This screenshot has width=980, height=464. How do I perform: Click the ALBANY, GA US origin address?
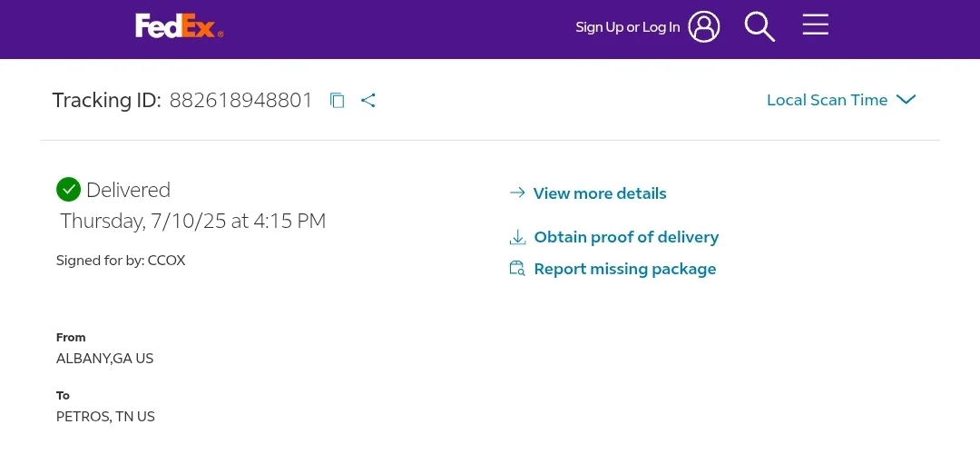pos(105,359)
